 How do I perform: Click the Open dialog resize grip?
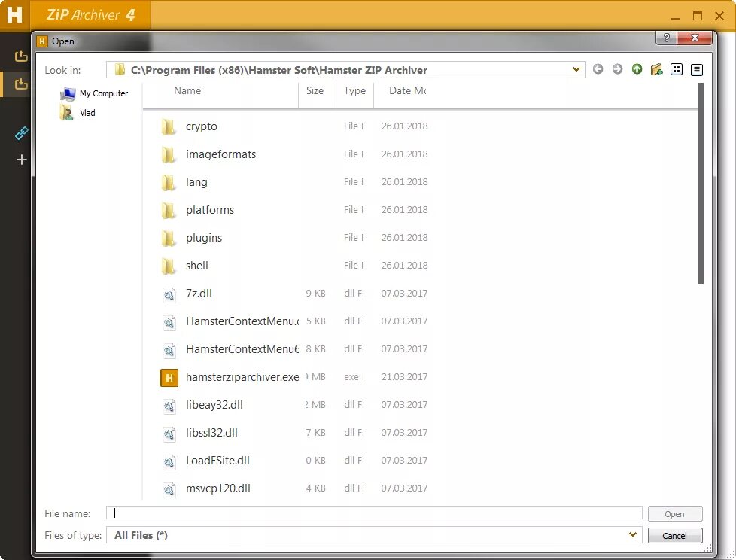click(x=708, y=548)
